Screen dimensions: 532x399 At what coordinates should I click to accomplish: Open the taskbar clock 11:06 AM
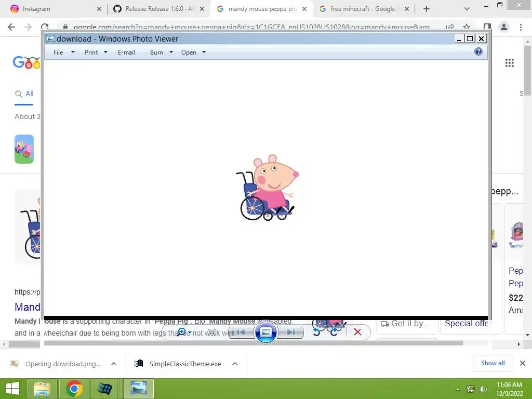(x=509, y=389)
